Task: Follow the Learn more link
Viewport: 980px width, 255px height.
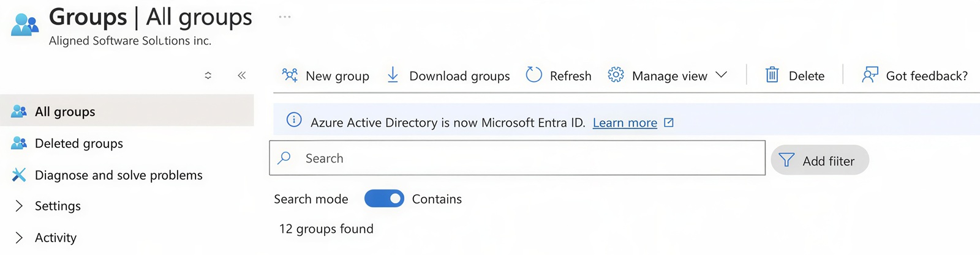Action: 625,122
